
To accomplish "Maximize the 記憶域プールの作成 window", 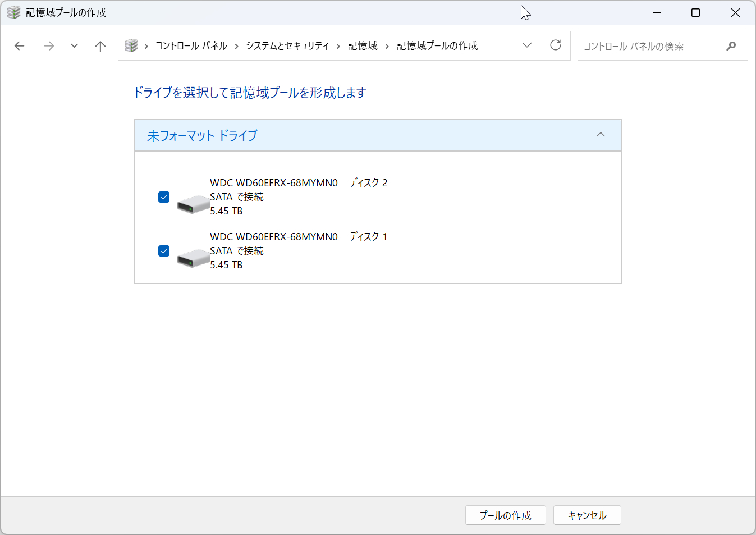I will [x=695, y=12].
